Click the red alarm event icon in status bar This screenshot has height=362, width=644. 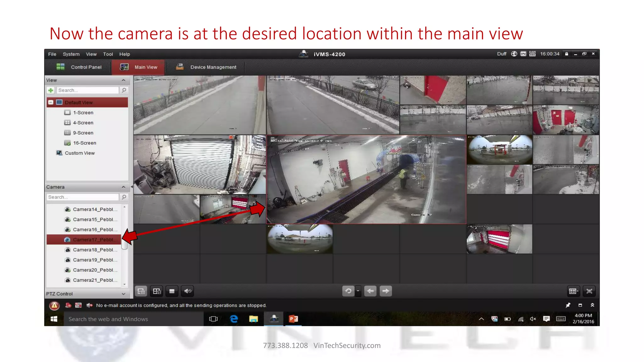coord(68,305)
